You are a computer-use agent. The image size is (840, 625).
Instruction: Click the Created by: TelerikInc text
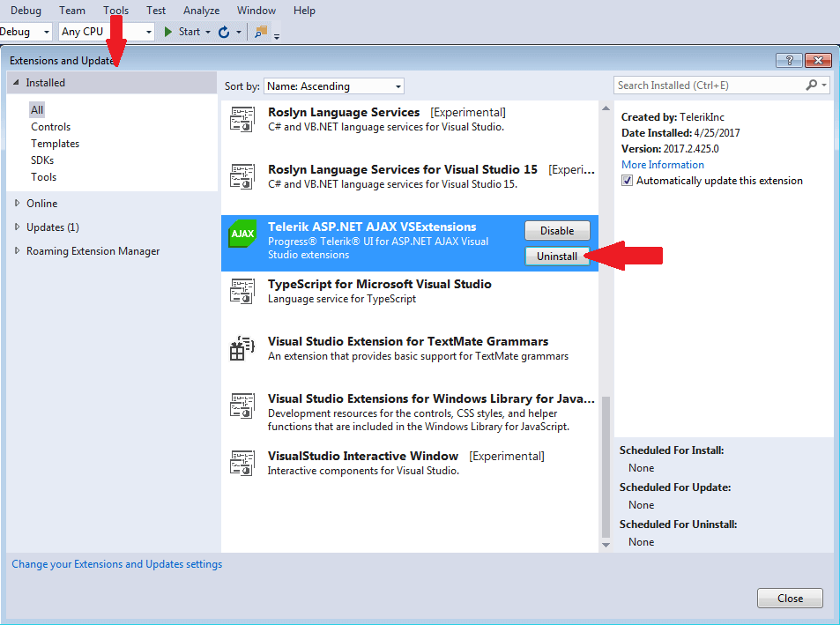click(673, 116)
